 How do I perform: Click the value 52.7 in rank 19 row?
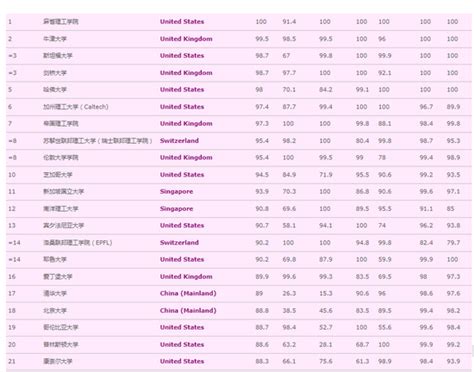pos(326,327)
